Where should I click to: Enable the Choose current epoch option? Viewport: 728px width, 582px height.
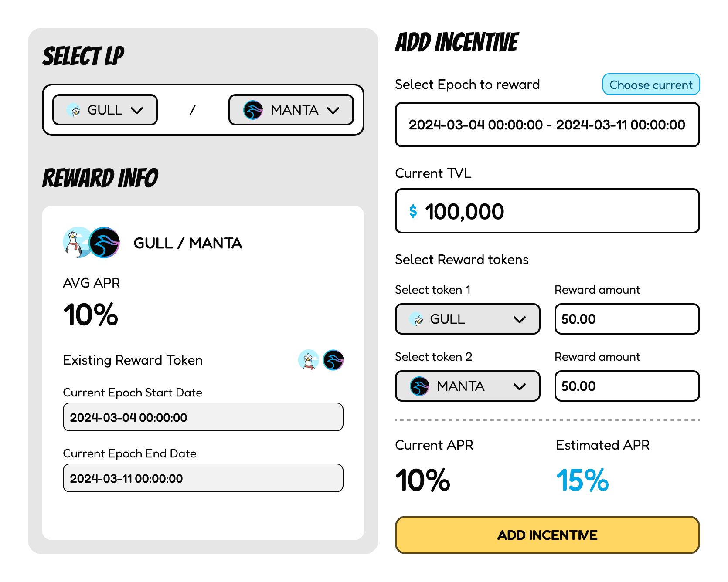pyautogui.click(x=650, y=85)
